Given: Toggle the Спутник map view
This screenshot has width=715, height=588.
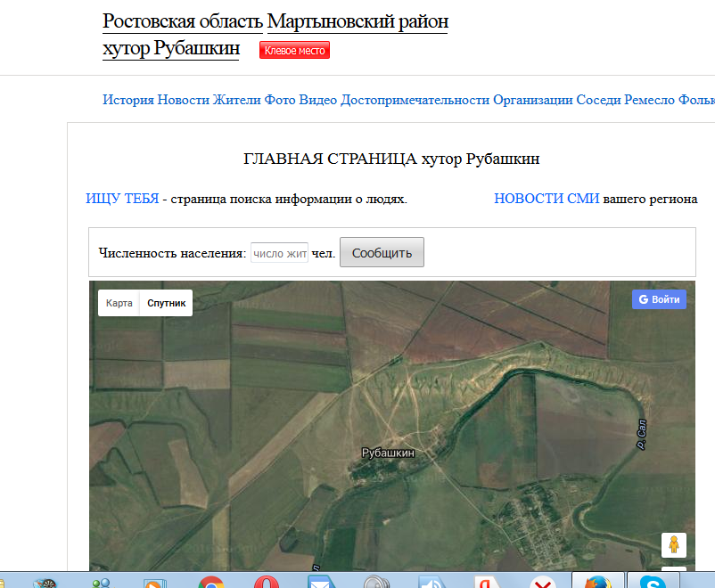Looking at the screenshot, I should tap(166, 303).
